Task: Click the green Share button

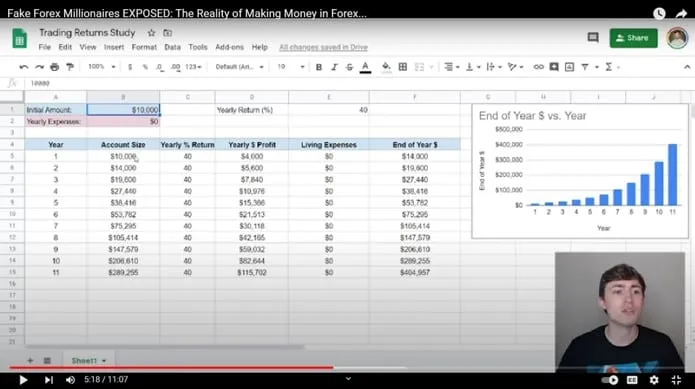Action: pos(633,38)
